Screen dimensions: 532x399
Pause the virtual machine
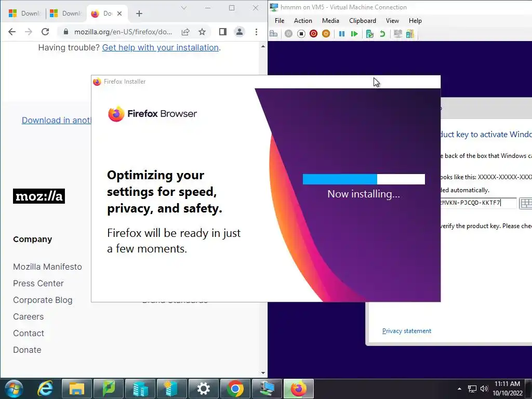(x=342, y=34)
